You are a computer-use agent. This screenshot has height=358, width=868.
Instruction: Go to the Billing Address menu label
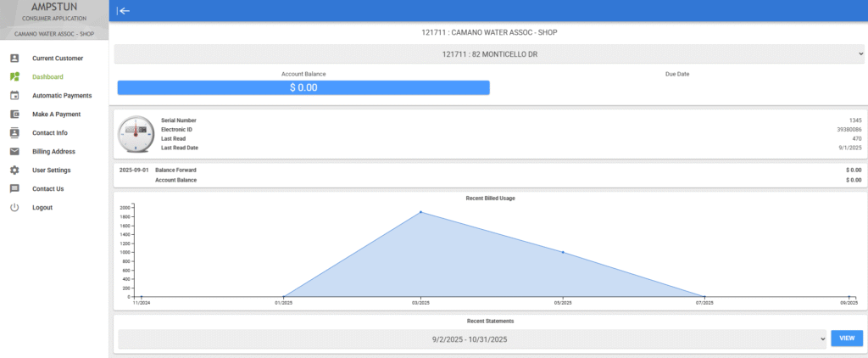(x=53, y=152)
